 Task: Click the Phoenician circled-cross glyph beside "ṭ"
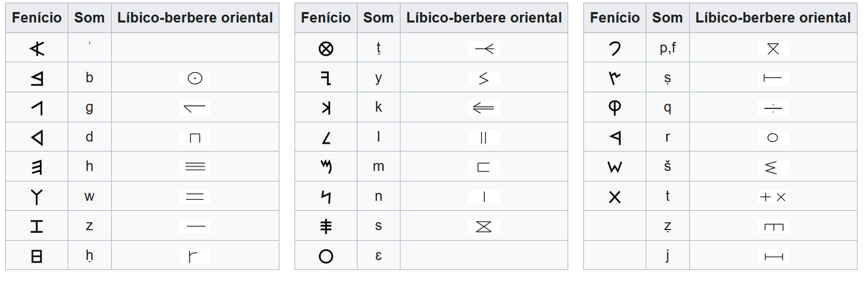tap(326, 49)
